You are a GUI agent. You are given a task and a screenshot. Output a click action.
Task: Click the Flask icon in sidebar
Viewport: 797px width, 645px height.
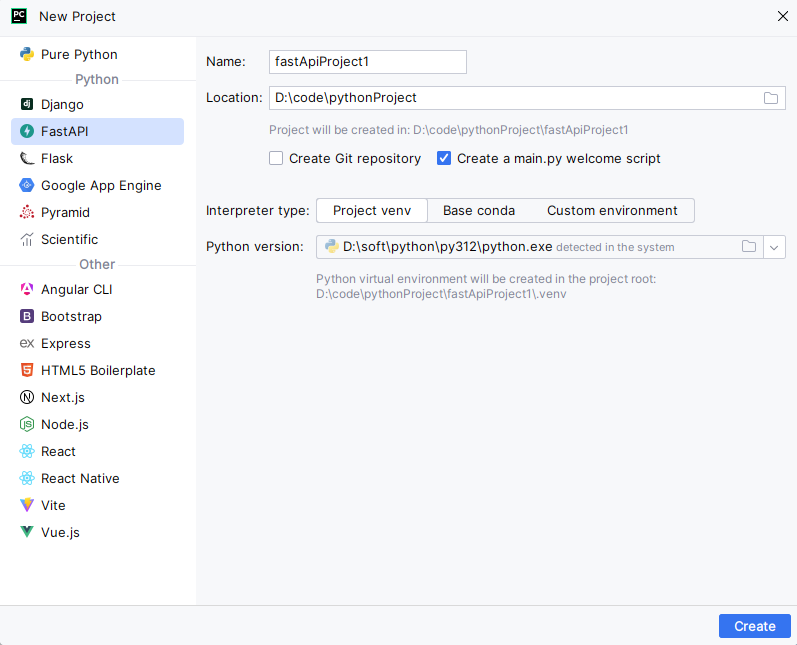click(27, 158)
